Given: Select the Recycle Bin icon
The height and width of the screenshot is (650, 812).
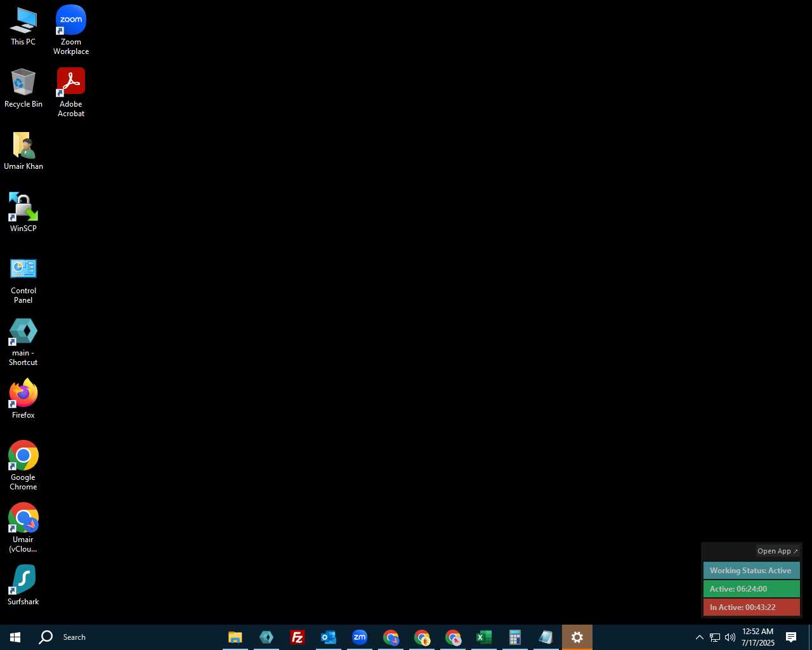Looking at the screenshot, I should (23, 88).
